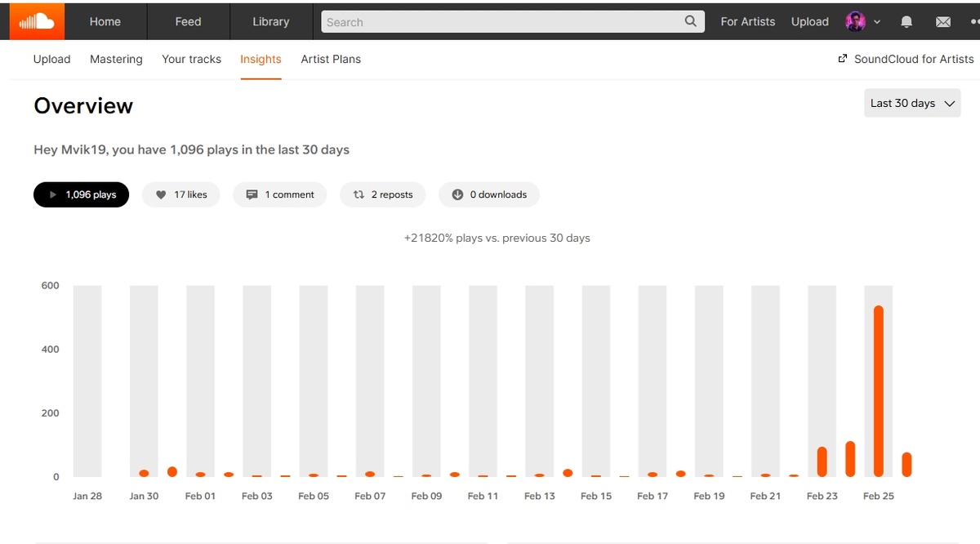
Task: Click the Feb 13 axis label
Action: [x=540, y=496]
